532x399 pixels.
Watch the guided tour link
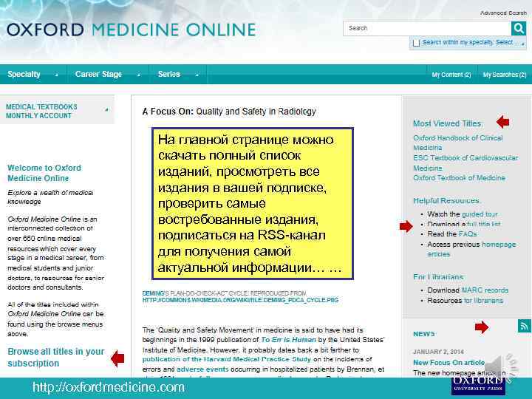480,214
